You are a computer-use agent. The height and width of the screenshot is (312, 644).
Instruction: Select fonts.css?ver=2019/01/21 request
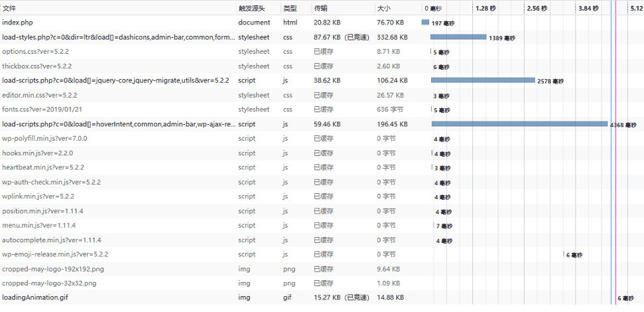322,110
